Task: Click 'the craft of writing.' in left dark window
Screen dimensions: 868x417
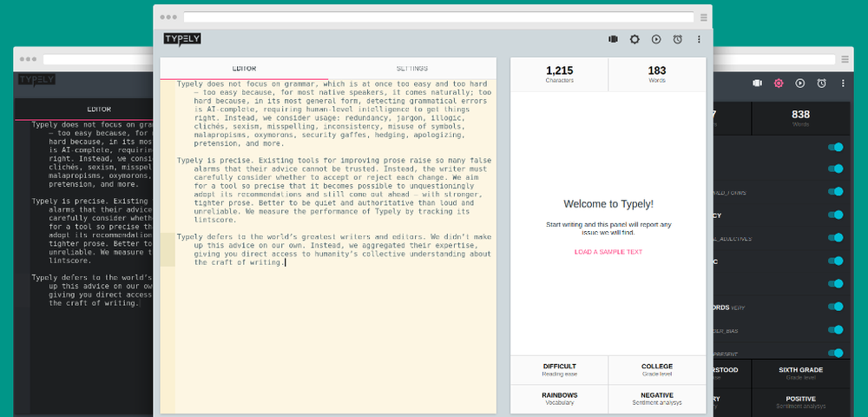Action: pos(93,303)
